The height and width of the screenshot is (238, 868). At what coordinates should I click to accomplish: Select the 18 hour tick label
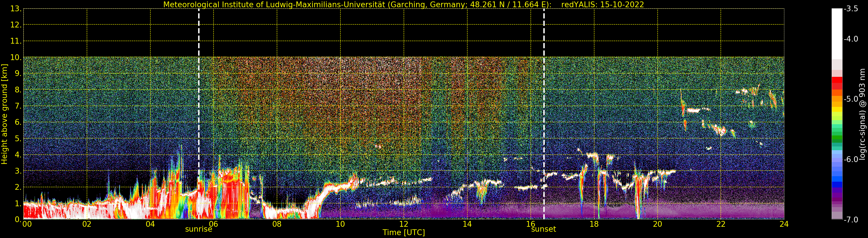pyautogui.click(x=594, y=224)
